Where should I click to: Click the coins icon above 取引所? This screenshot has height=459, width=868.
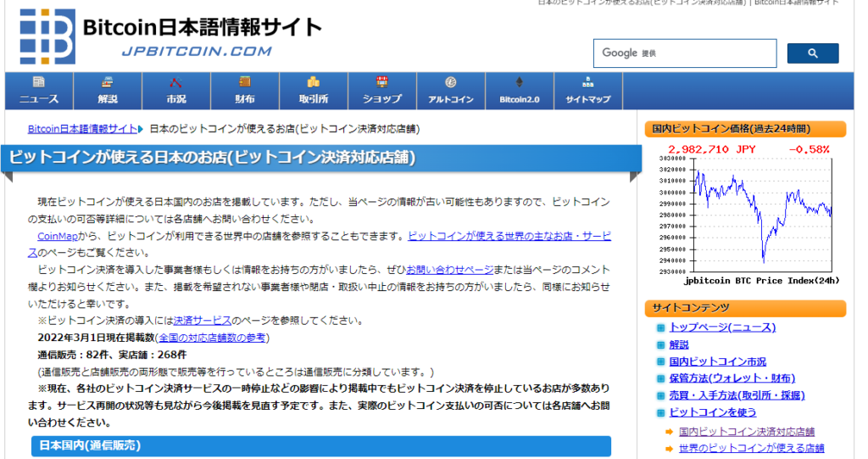[x=314, y=82]
